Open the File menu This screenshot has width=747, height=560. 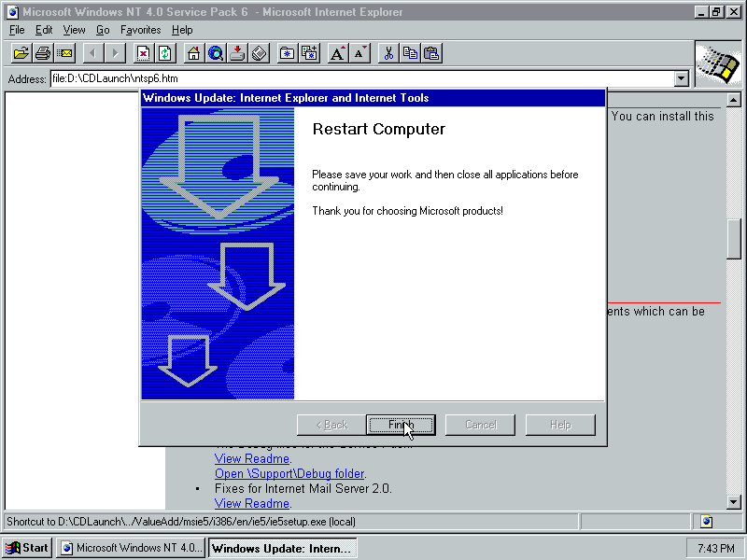(x=17, y=30)
